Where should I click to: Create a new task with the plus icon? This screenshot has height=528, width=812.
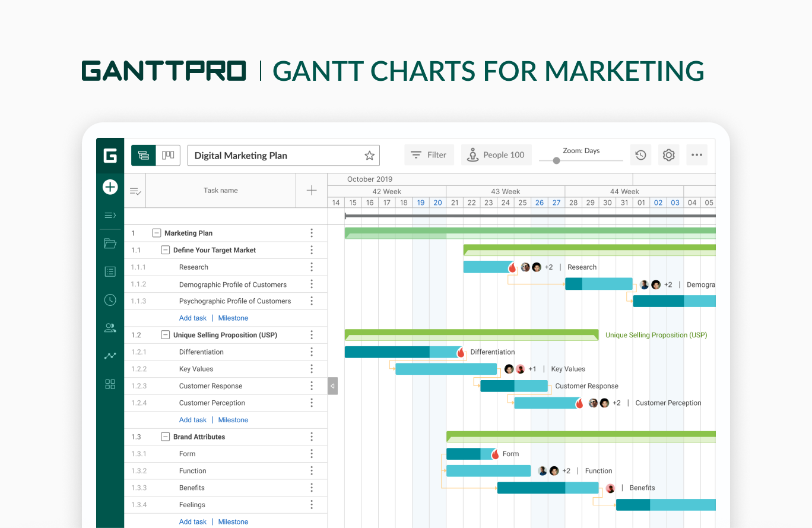pyautogui.click(x=110, y=186)
